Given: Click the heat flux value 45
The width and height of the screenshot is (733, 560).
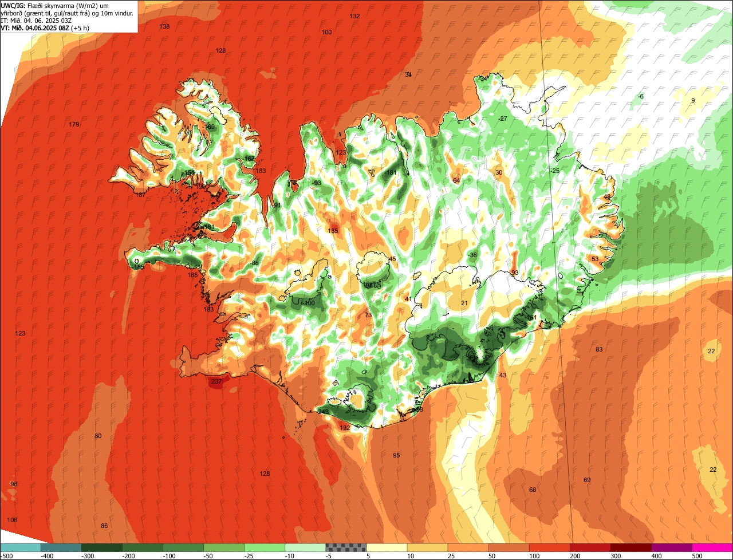Looking at the screenshot, I should (392, 259).
